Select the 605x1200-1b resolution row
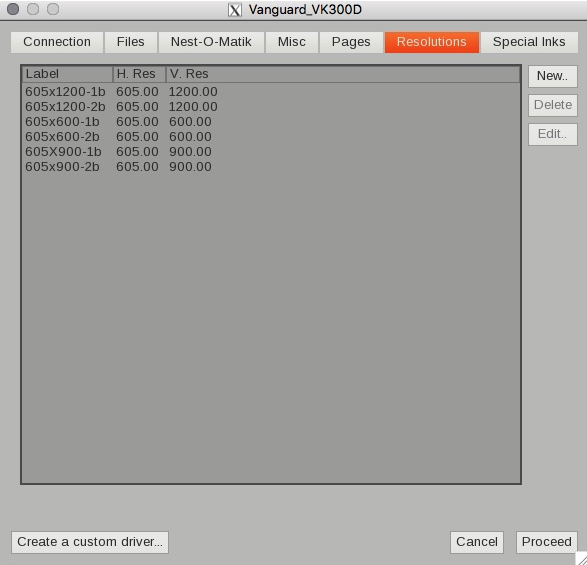Screen dimensions: 587x565 (x=271, y=92)
